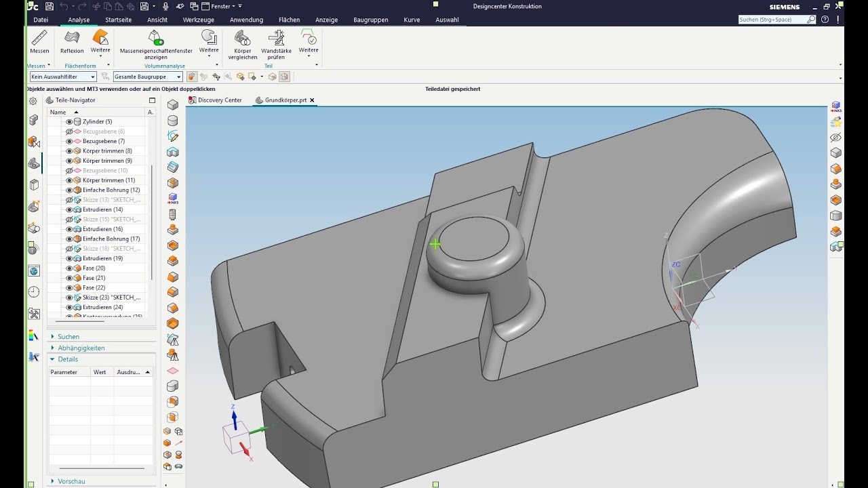Open the Gesamte Baugruppe dropdown
This screenshot has height=488, width=868.
tap(148, 77)
